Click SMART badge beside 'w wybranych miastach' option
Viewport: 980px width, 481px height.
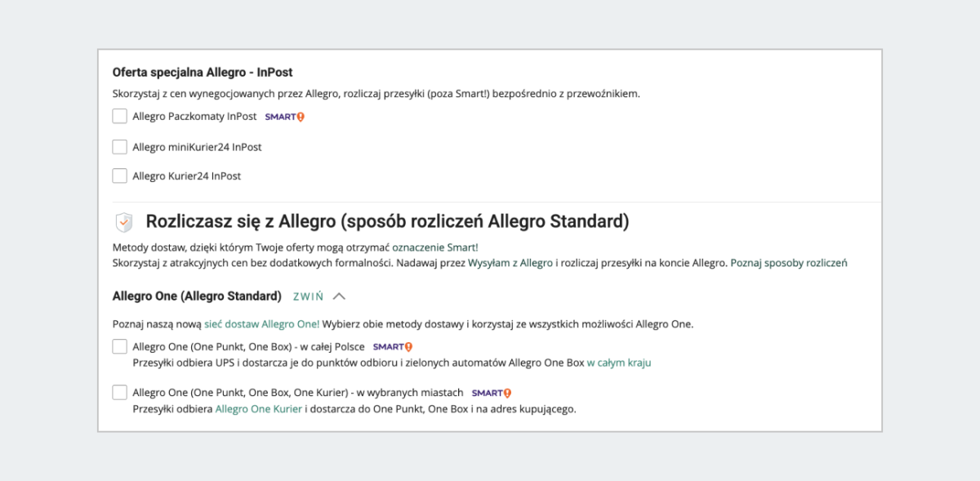click(x=491, y=393)
